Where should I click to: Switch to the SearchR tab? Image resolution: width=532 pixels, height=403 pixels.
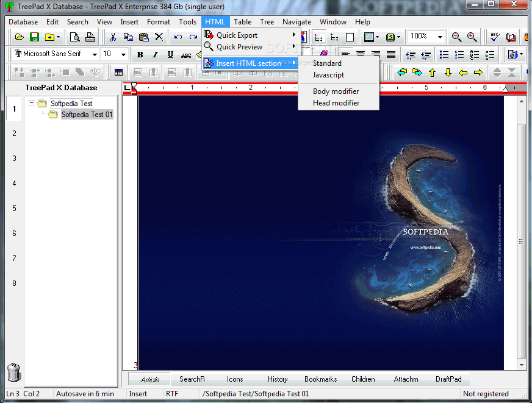point(192,379)
